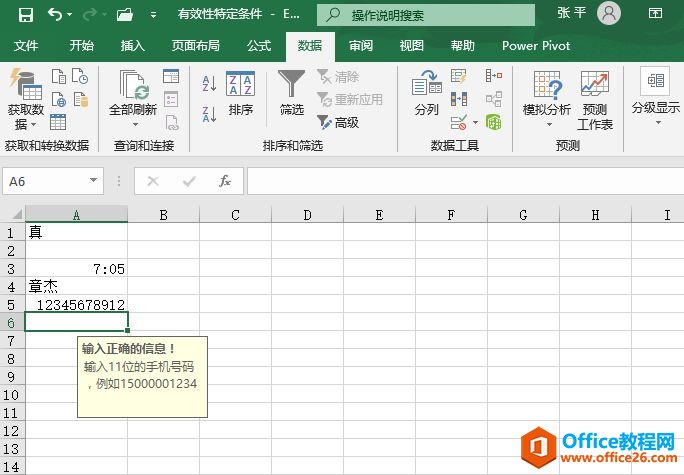Switch to the 帮助 tab
684x475 pixels.
pyautogui.click(x=462, y=46)
